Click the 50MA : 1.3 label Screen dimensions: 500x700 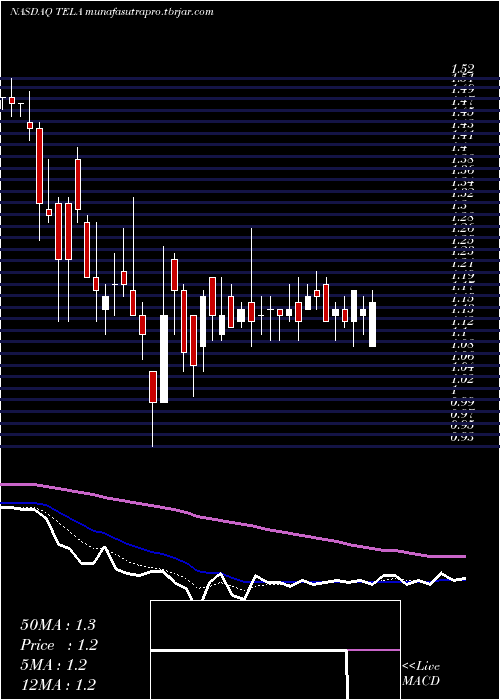click(x=58, y=625)
